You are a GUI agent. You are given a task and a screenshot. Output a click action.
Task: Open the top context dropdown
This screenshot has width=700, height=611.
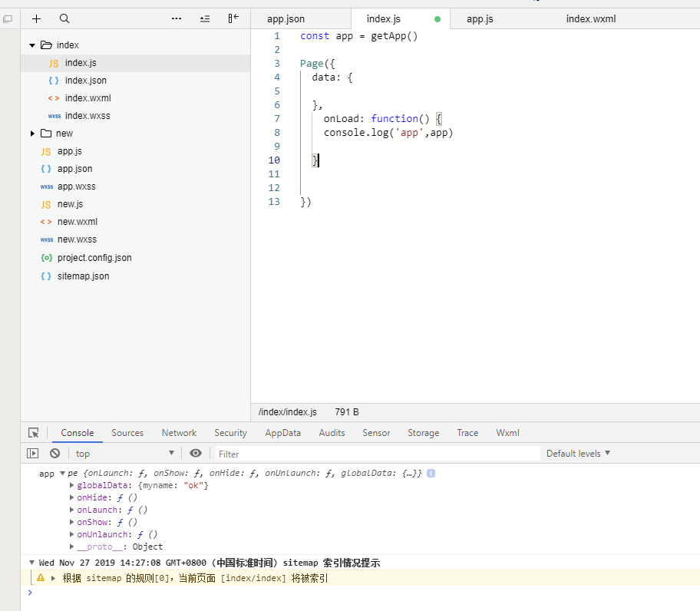coord(124,454)
